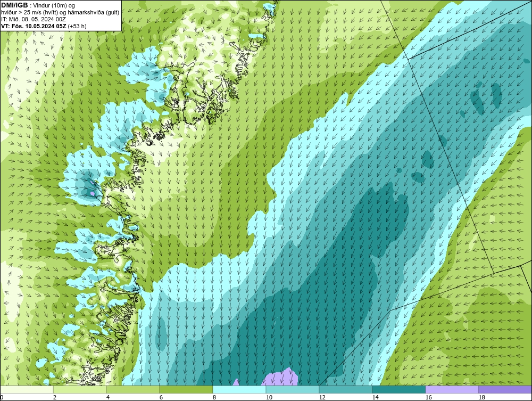This screenshot has width=532, height=401.
Task: Click the 'IT: Mið. 08. 05. 2024 00Z' line
Action: (x=33, y=19)
